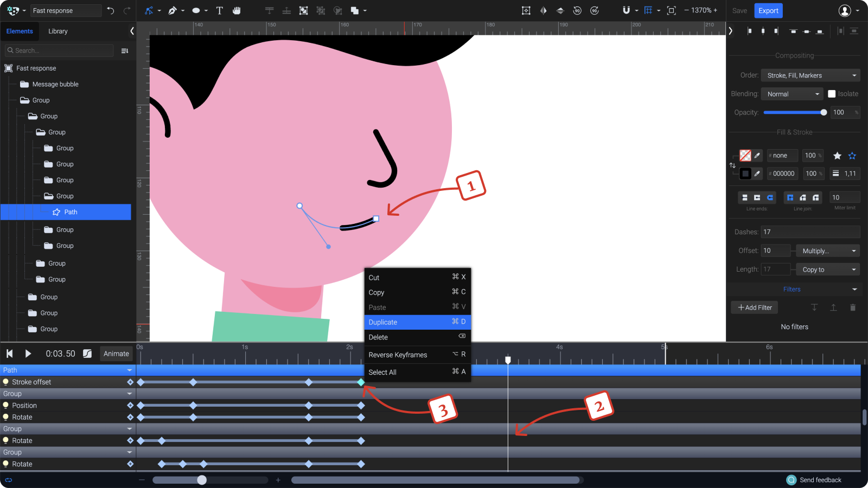Click the flip horizontal icon
868x488 pixels.
point(543,10)
